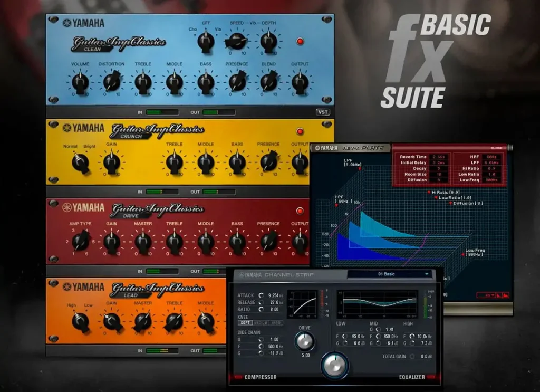Adjust the compressor ATTACK mini knob
The image size is (540, 392).
tap(261, 295)
